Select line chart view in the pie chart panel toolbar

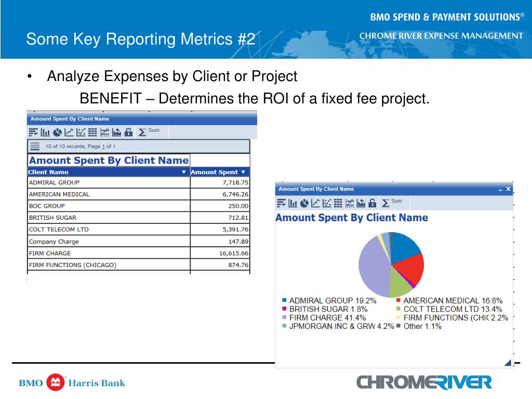(x=315, y=203)
